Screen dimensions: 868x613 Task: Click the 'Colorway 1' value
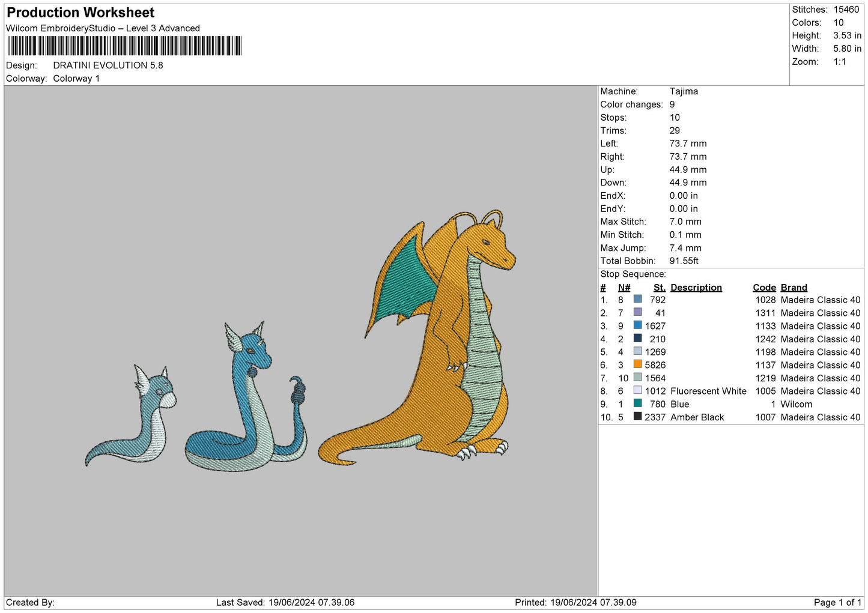tap(76, 79)
